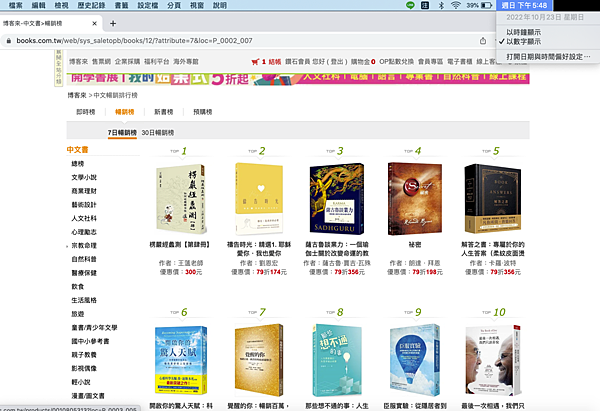The width and height of the screenshot is (600, 411).
Task: Switch to 暢銷榜 tab
Action: coord(125,112)
